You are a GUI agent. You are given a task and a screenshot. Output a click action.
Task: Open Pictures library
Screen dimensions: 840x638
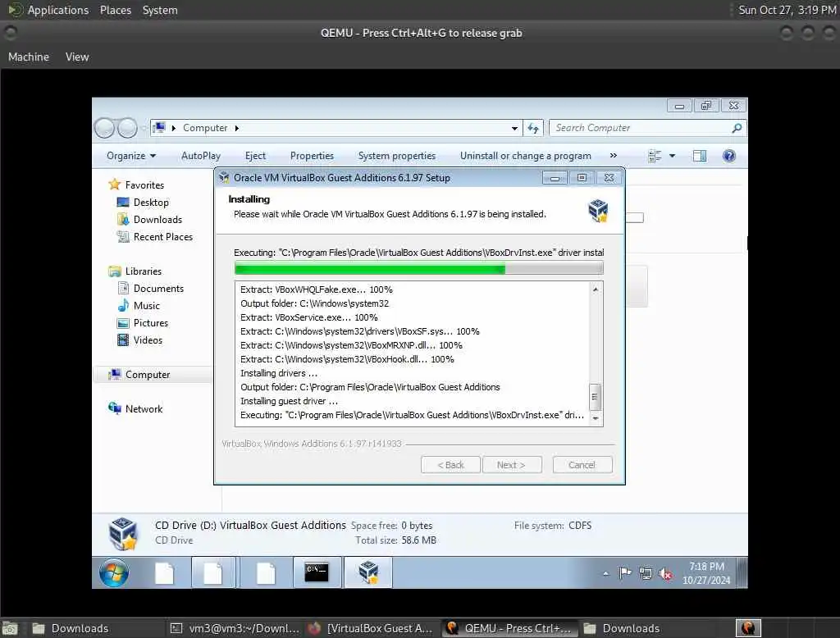[x=151, y=323]
